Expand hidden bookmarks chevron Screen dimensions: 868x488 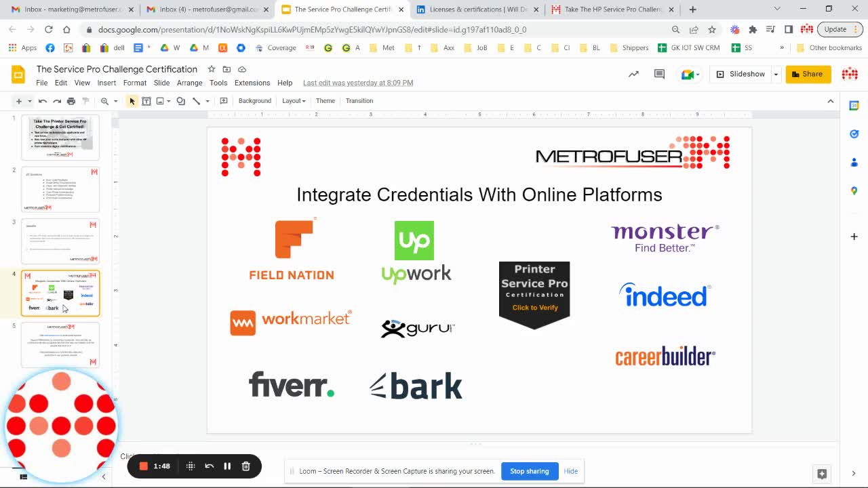(782, 48)
